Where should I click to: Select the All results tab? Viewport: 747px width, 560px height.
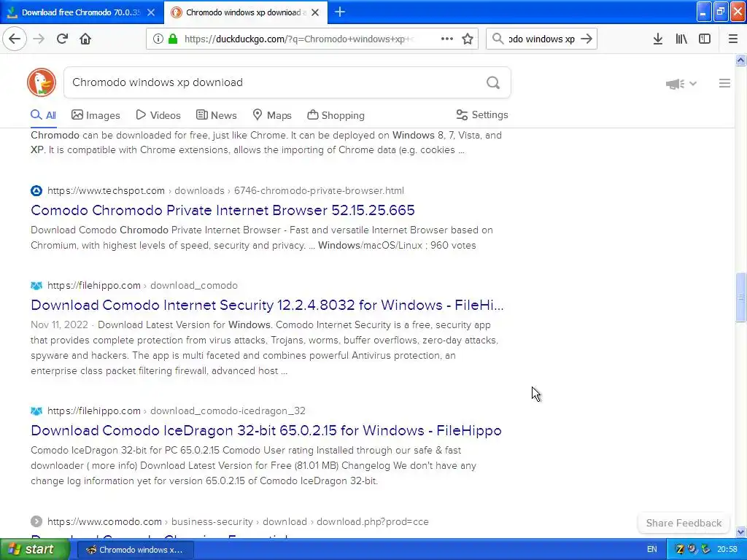(43, 115)
